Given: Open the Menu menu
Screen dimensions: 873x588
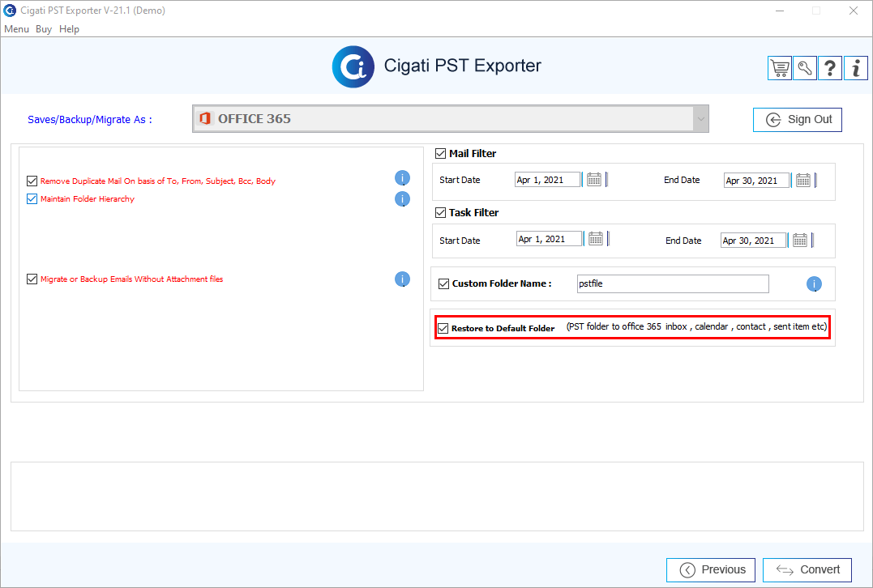Looking at the screenshot, I should (16, 29).
